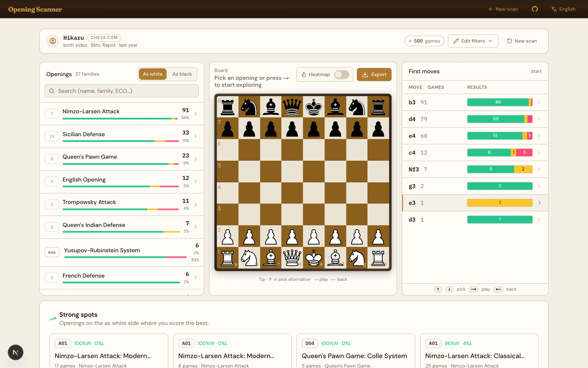The height and width of the screenshot is (368, 588).
Task: Select the white king on e1
Action: [x=314, y=258]
